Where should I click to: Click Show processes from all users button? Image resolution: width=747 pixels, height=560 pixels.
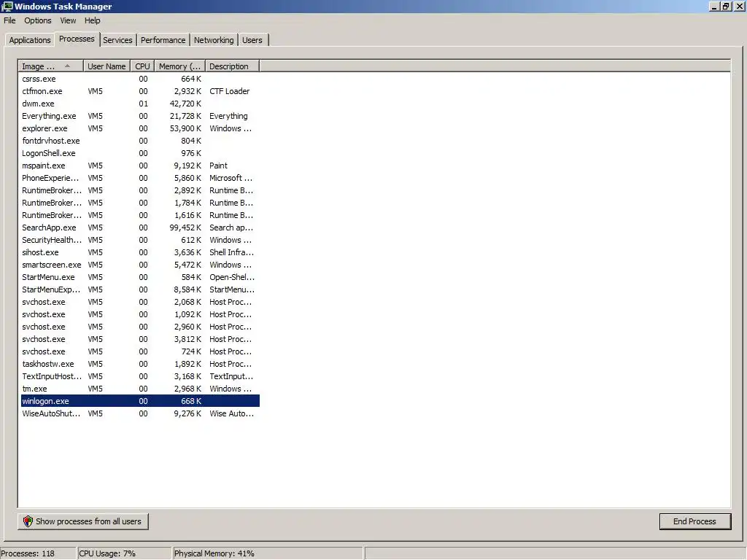83,521
